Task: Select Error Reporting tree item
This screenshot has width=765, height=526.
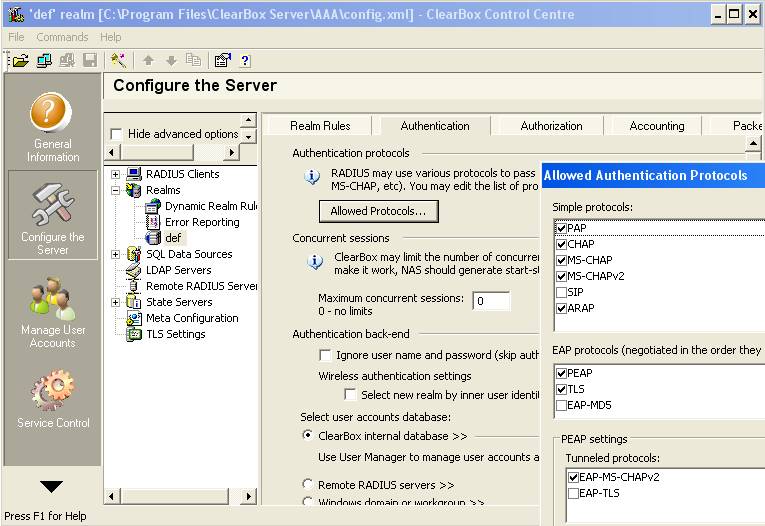Action: pos(202,222)
